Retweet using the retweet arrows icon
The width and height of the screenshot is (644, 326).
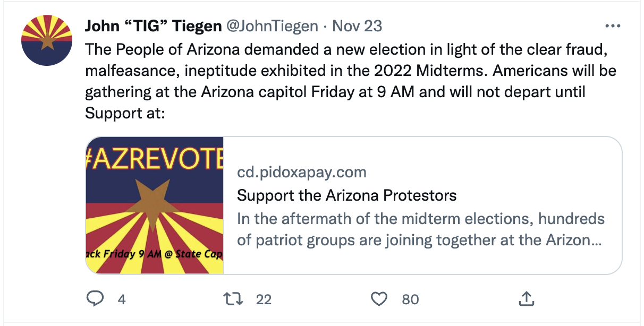pos(234,299)
